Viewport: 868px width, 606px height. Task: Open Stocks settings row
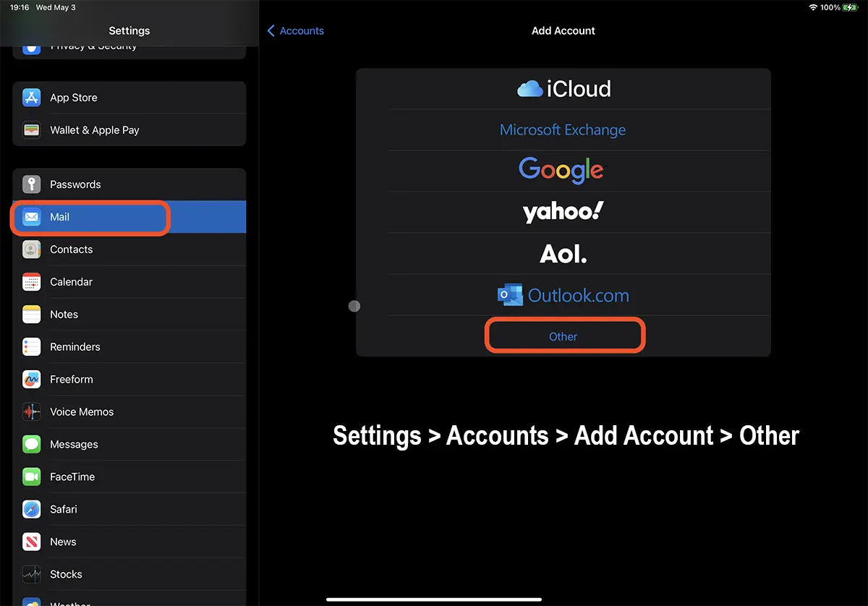[x=129, y=575]
